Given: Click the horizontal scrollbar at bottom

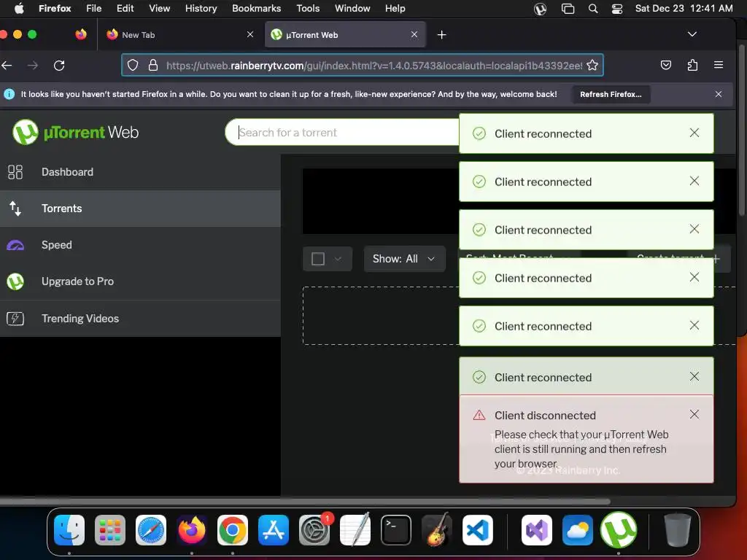Looking at the screenshot, I should coord(305,501).
